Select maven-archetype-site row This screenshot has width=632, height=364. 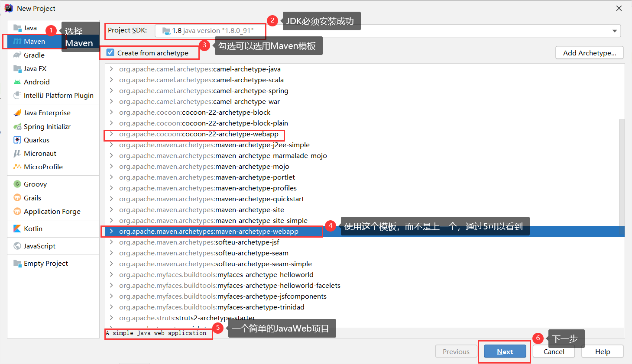pyautogui.click(x=365, y=209)
